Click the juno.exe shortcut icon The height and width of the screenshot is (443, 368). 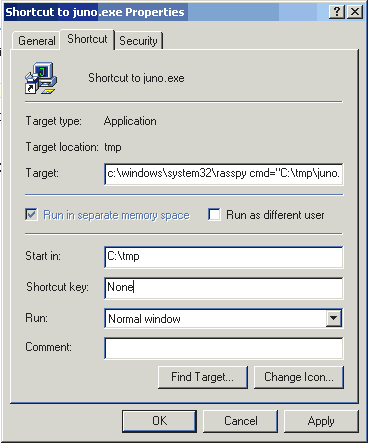click(x=41, y=78)
